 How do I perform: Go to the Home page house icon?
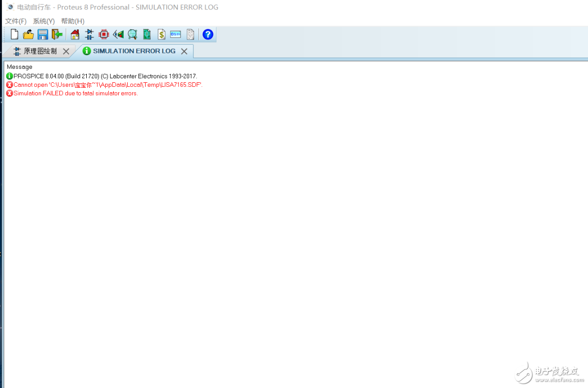75,34
